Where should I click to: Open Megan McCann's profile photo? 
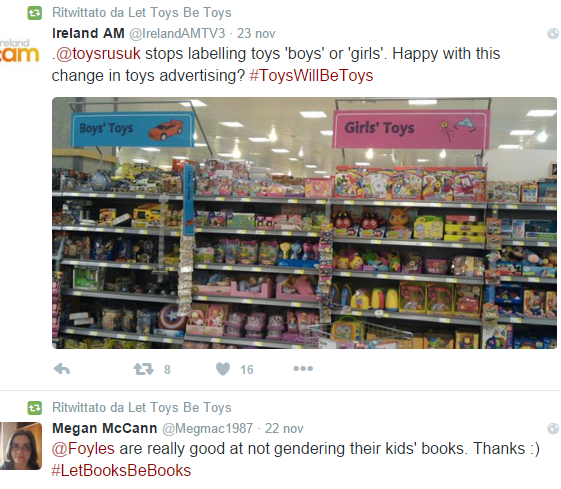[21, 446]
